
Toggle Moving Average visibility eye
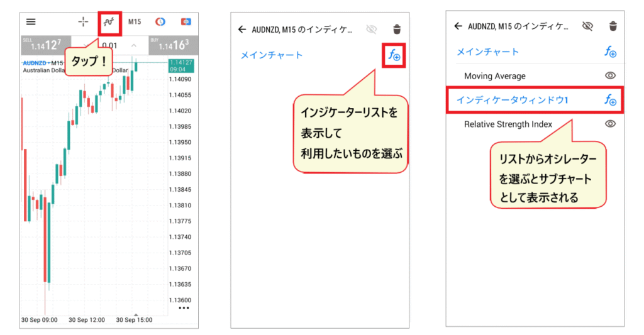point(609,75)
